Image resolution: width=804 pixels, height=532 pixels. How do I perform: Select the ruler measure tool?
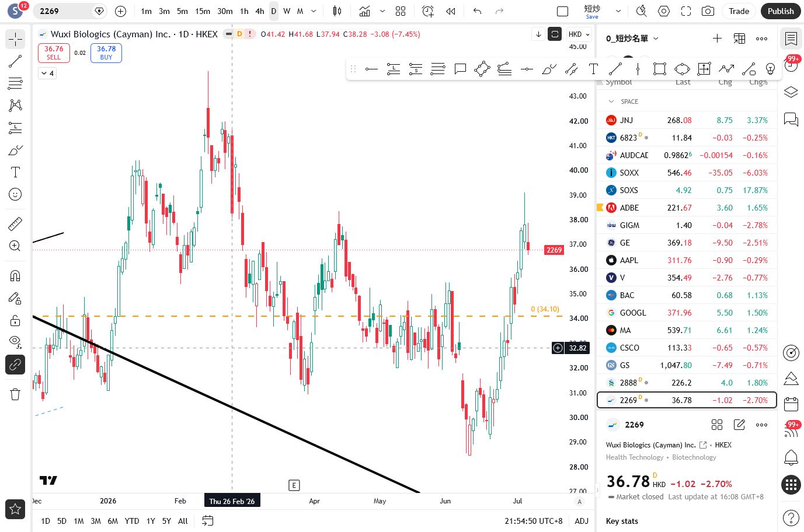click(15, 223)
